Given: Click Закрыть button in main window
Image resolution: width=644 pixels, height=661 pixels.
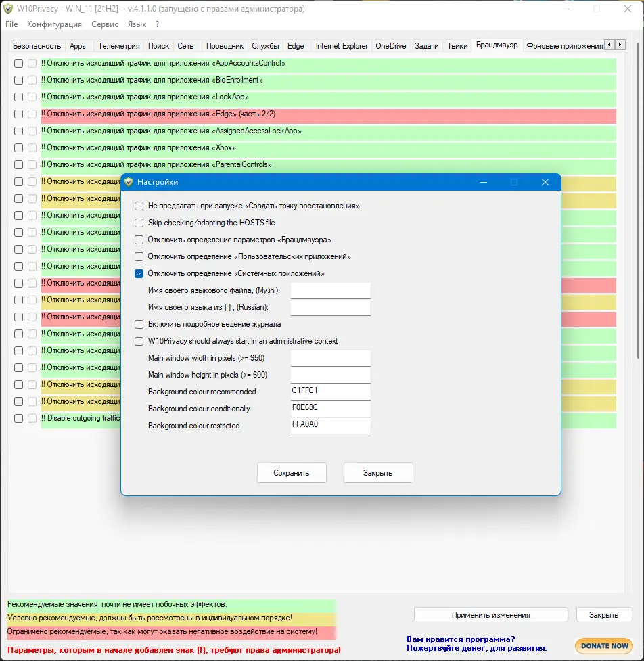Looking at the screenshot, I should coord(604,614).
